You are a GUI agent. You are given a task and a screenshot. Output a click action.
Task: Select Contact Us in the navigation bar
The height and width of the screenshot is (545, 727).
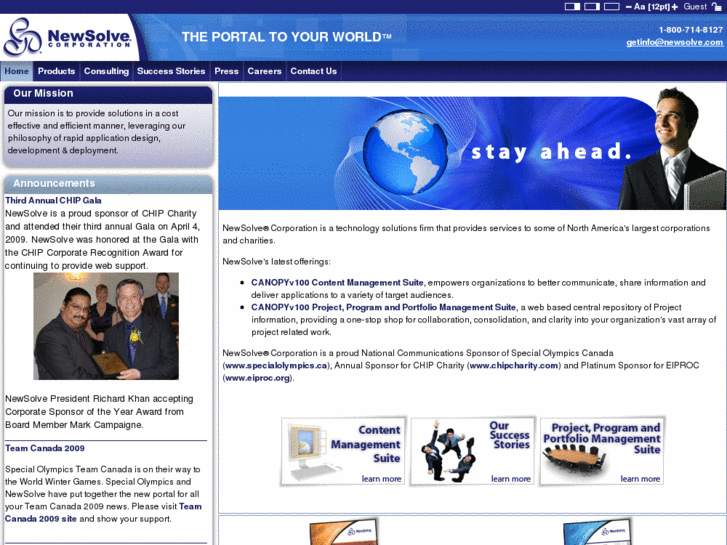click(x=313, y=71)
